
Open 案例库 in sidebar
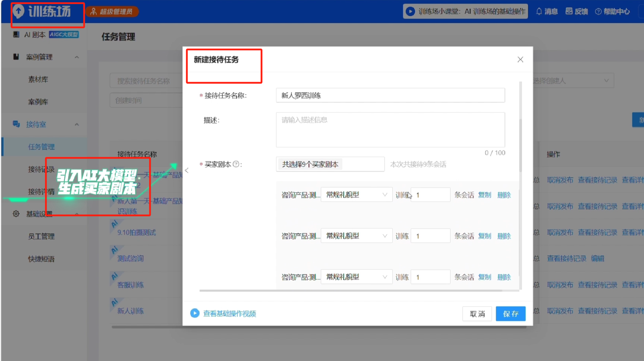pos(38,102)
